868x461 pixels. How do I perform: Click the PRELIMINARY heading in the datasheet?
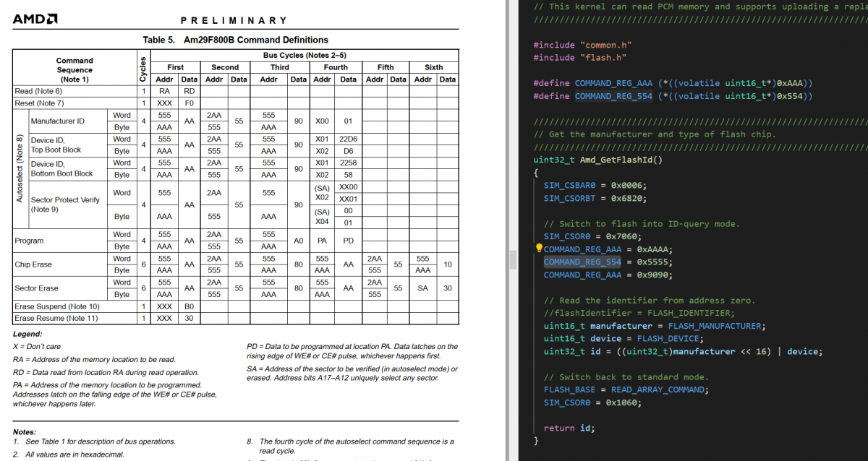click(x=234, y=20)
